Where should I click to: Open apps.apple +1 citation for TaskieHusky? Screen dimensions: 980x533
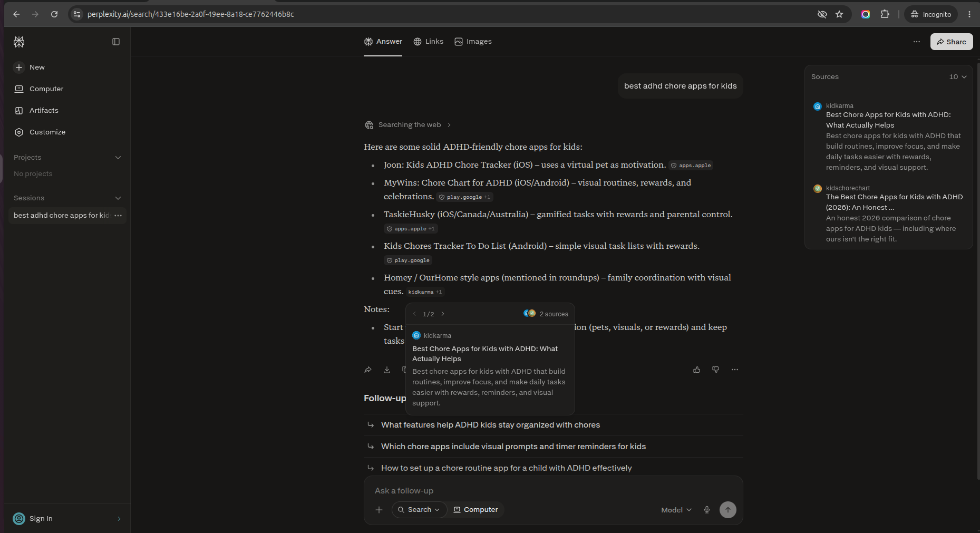click(x=411, y=229)
